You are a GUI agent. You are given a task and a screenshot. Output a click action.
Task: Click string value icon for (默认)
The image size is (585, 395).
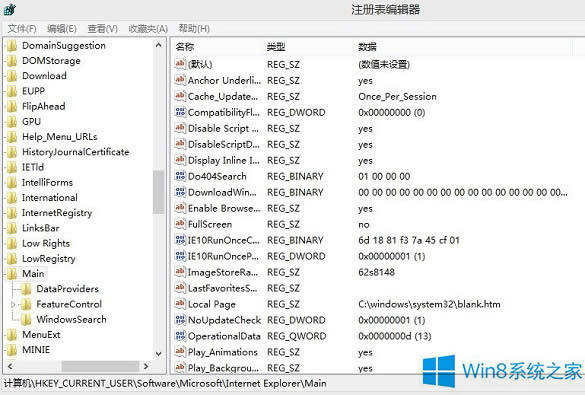(180, 64)
